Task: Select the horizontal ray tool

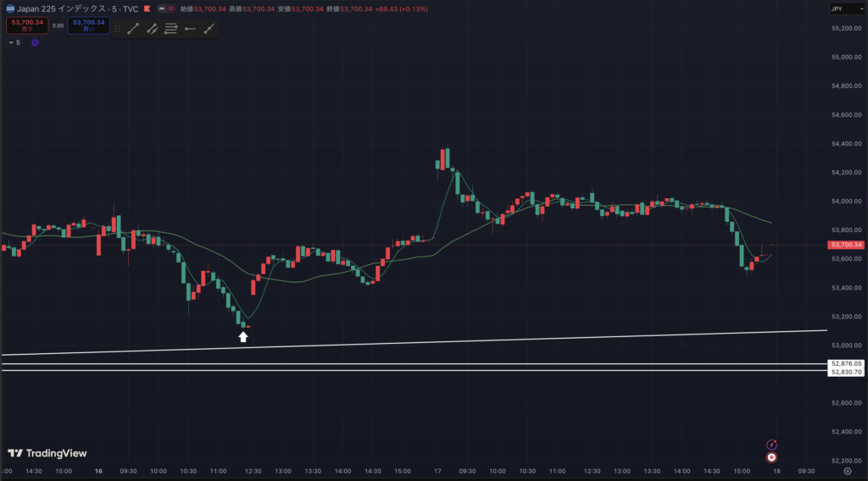Action: point(190,29)
